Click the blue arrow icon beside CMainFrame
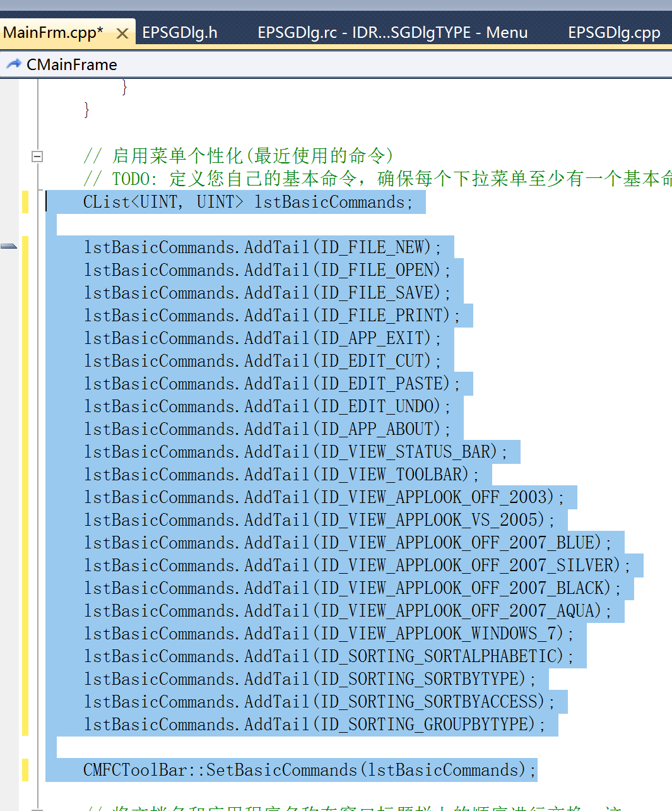Viewport: 672px width, 811px height. [x=13, y=64]
